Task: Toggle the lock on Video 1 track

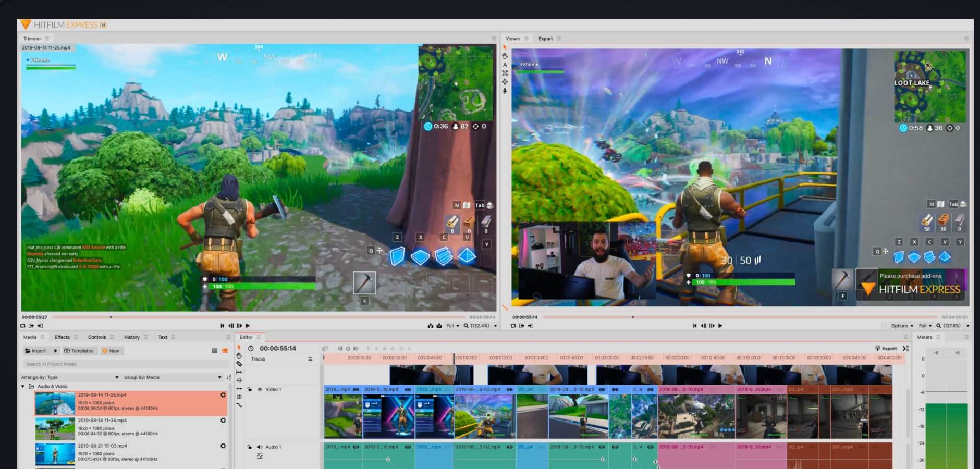Action: 250,389
